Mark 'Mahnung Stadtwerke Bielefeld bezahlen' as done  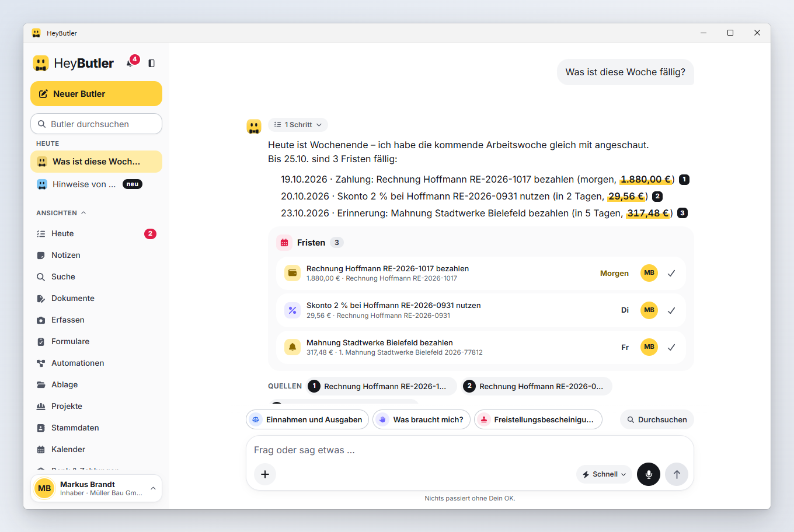tap(671, 347)
